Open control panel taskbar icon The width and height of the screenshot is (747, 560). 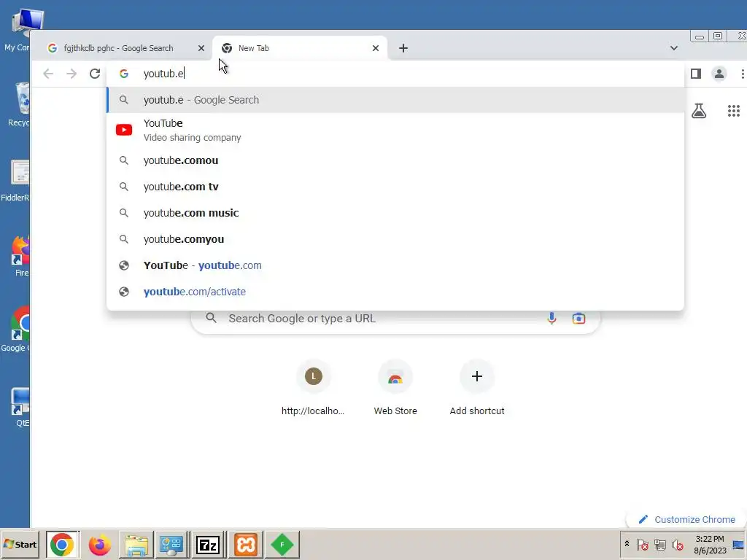coord(171,544)
